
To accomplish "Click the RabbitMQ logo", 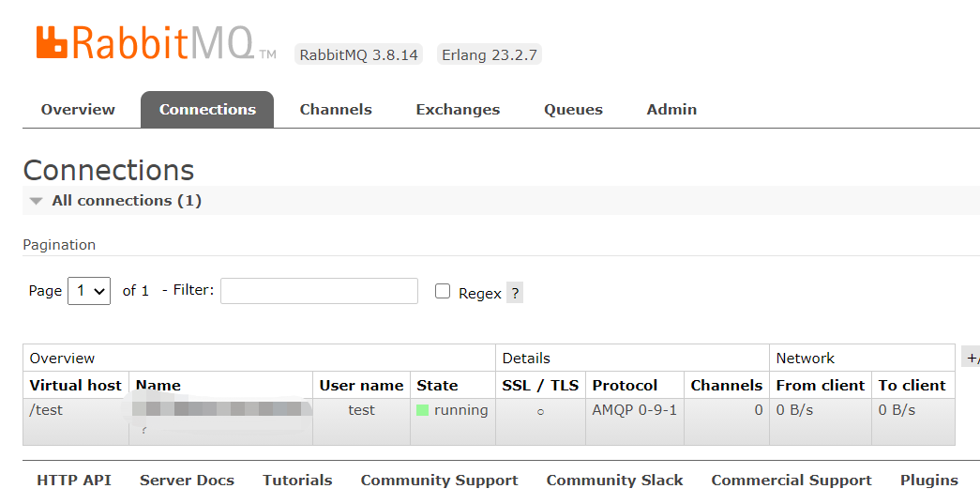I will pos(157,42).
